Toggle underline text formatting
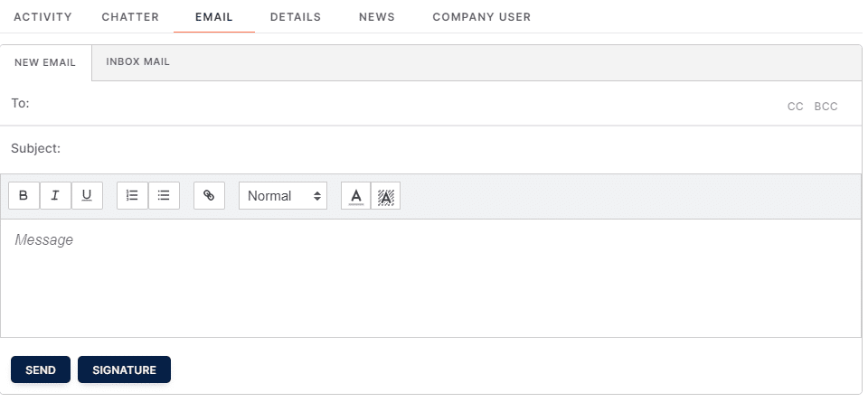Viewport: 868px width, 402px height. coord(87,196)
